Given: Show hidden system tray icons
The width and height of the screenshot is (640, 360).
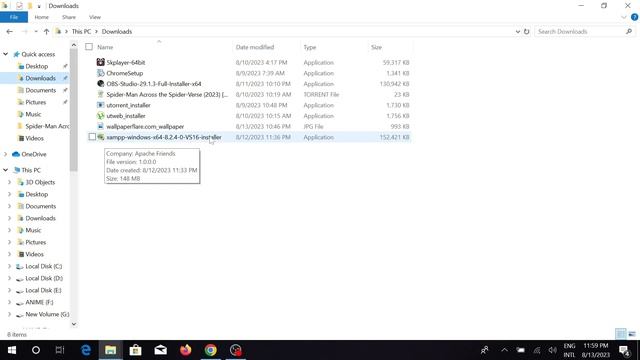Looking at the screenshot, I should (504, 350).
